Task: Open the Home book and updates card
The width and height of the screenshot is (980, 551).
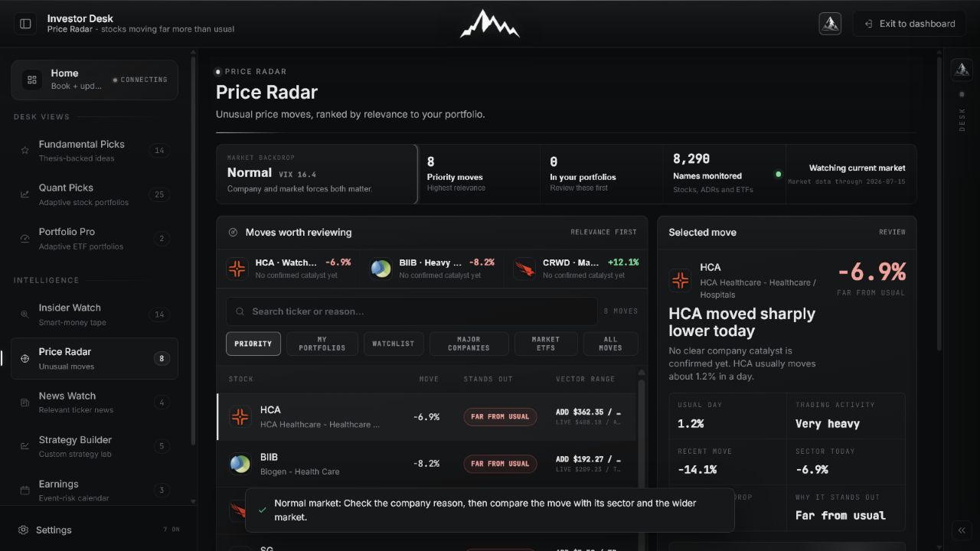Action: [x=94, y=80]
